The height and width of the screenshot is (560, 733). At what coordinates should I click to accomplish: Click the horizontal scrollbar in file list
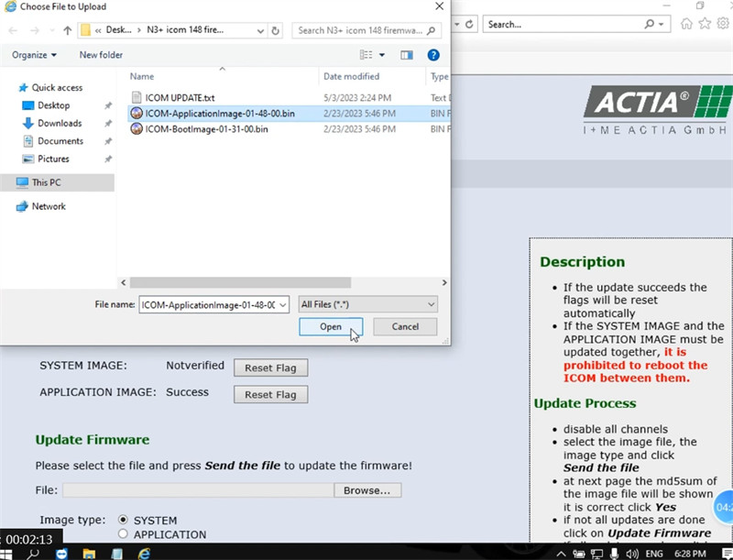pyautogui.click(x=240, y=282)
